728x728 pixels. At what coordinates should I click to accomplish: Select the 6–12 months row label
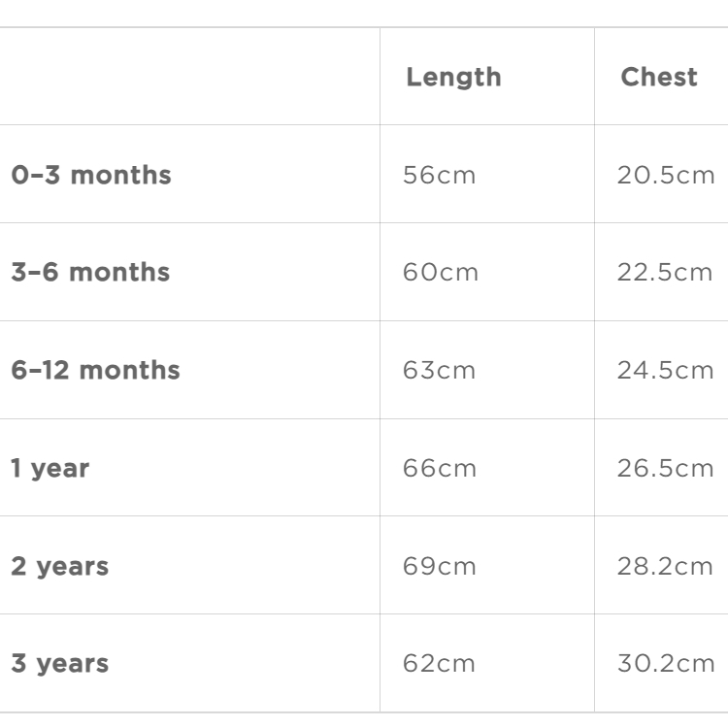[x=95, y=371]
